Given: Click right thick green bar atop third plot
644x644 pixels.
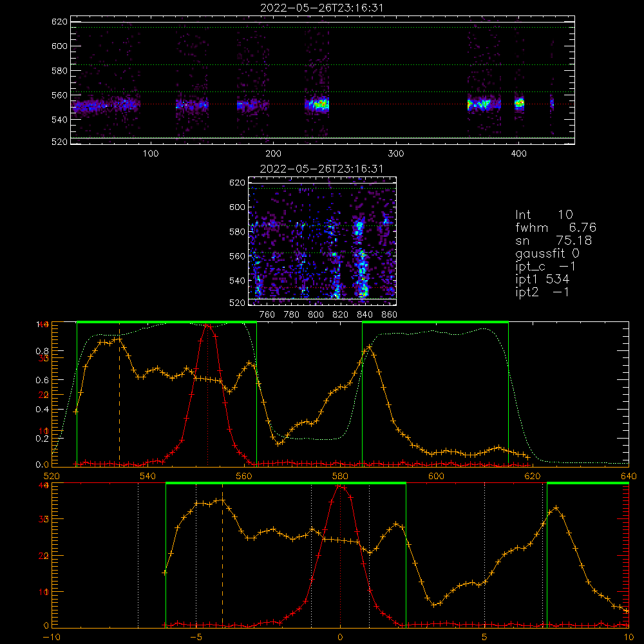Looking at the screenshot, I should (x=435, y=322).
